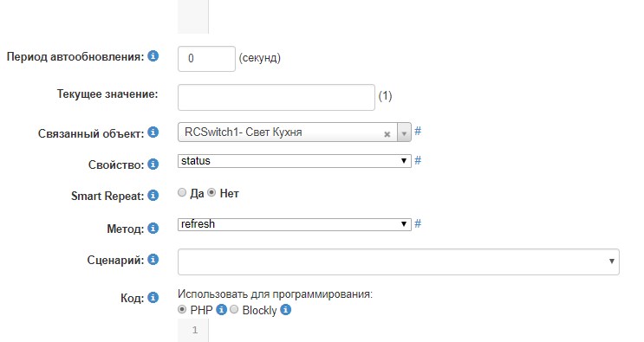Open the info icon beside Метод
644x342 pixels.
tap(153, 228)
